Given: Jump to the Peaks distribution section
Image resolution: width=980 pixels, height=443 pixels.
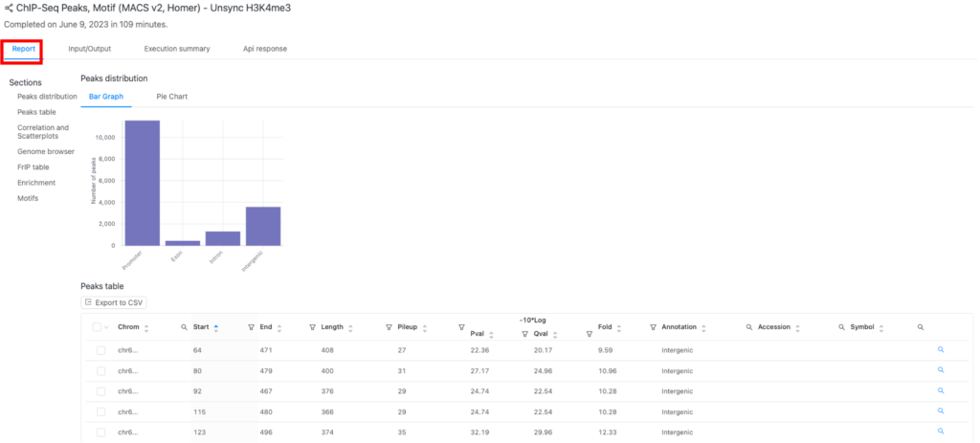Looking at the screenshot, I should coord(47,97).
